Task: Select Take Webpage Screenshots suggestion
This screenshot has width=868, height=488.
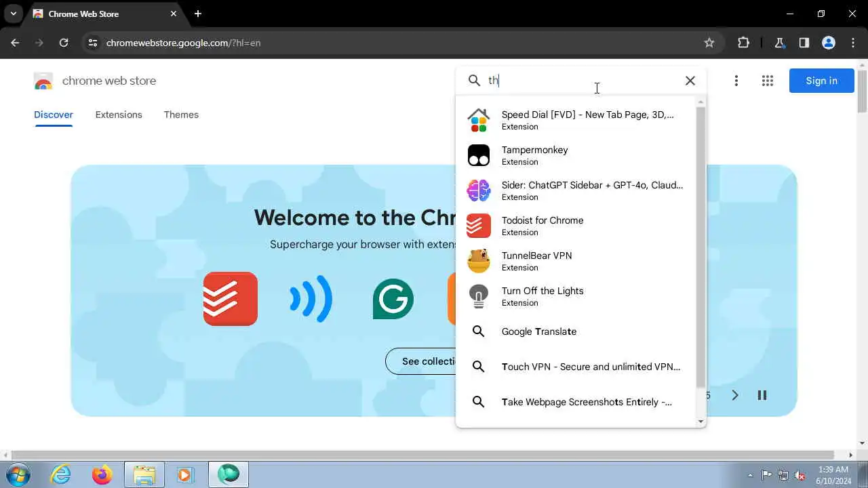Action: click(x=576, y=402)
